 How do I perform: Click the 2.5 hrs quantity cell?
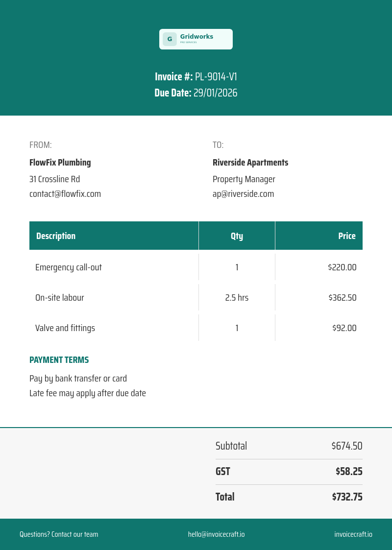click(x=237, y=297)
